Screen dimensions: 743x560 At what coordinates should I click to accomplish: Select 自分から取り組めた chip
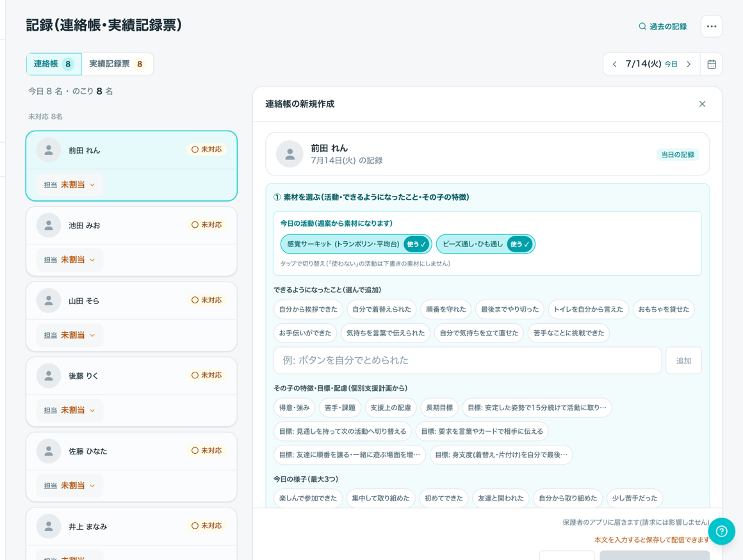click(x=567, y=498)
